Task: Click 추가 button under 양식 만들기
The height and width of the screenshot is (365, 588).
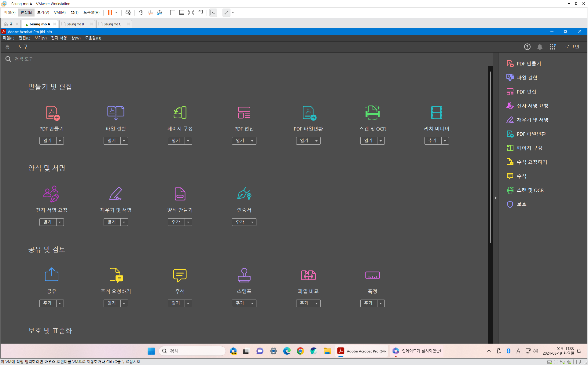Action: click(x=176, y=222)
